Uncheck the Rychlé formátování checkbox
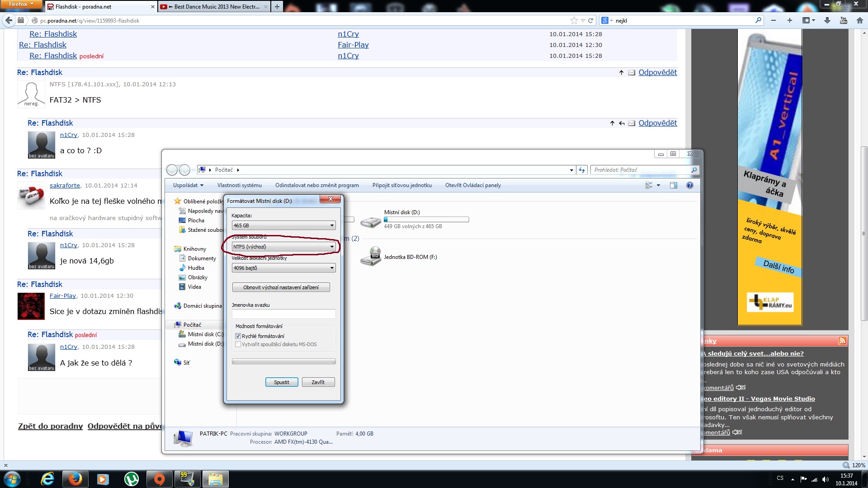 click(x=238, y=336)
